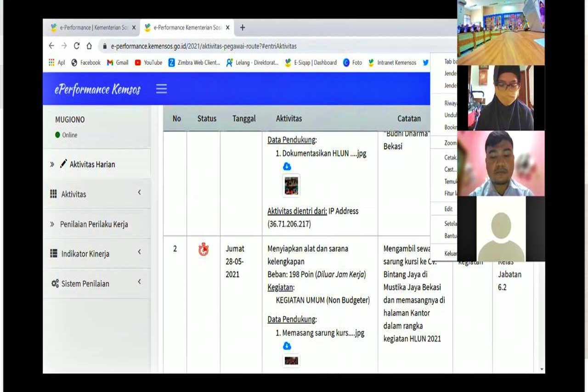Screen dimensions: 588x392
Task: Click the browser back arrow
Action: [x=51, y=46]
